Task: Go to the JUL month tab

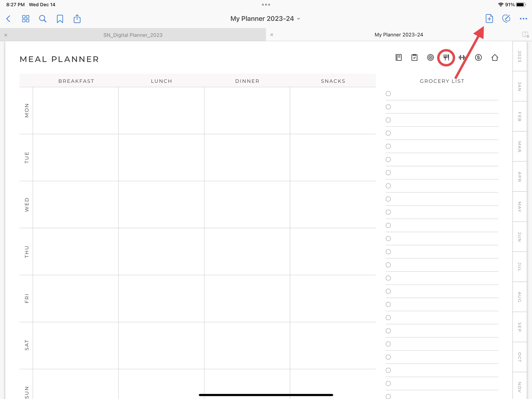Action: pyautogui.click(x=519, y=267)
